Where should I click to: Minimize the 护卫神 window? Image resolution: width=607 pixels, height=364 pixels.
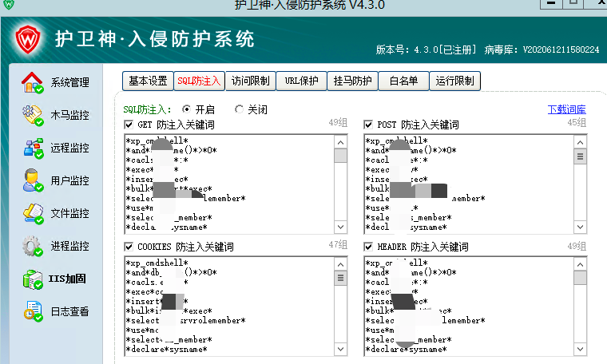click(x=551, y=4)
